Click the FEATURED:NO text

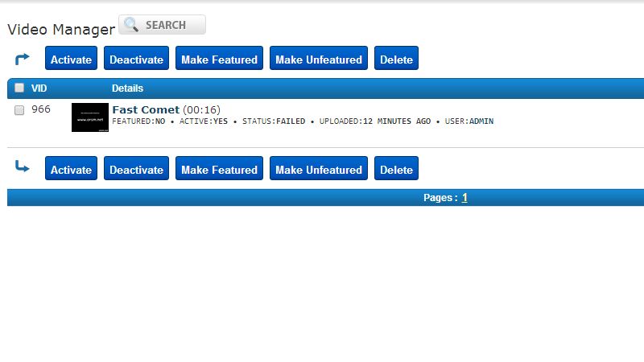[138, 121]
